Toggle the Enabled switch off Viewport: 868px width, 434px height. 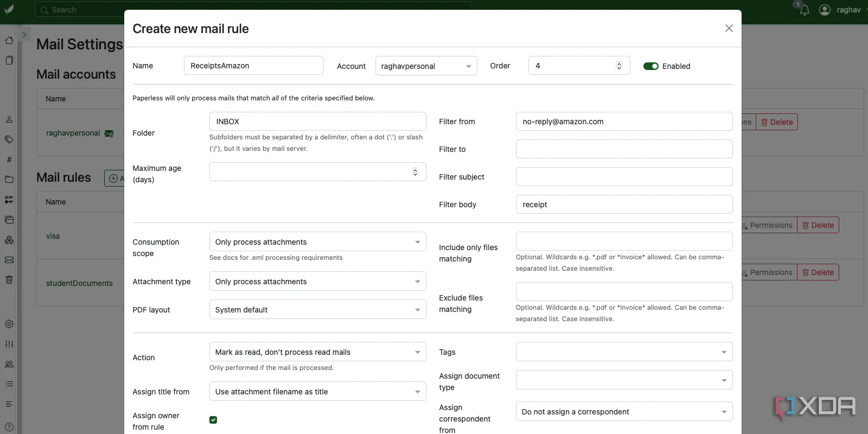coord(651,66)
